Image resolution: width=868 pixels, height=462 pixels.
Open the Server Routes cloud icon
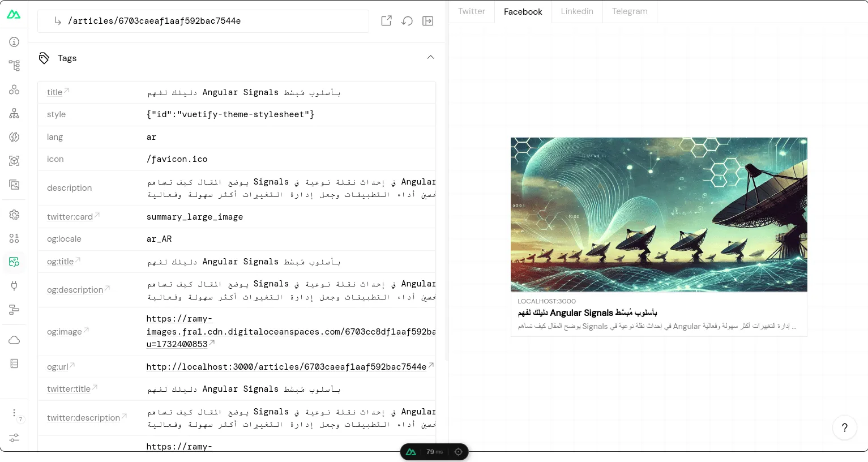14,340
